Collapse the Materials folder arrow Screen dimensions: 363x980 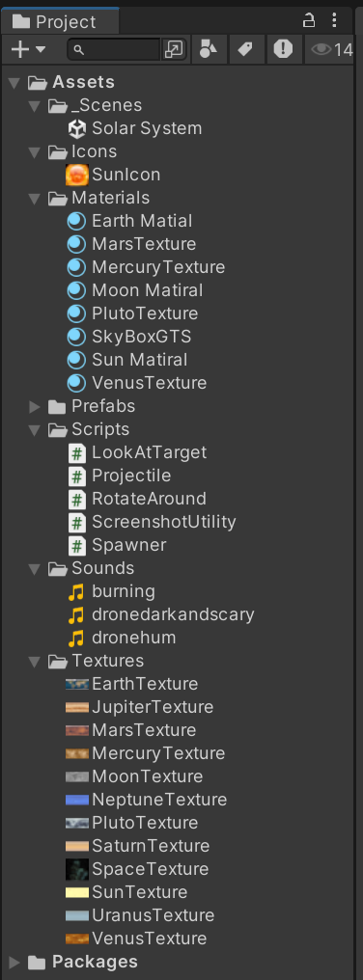[x=35, y=199]
